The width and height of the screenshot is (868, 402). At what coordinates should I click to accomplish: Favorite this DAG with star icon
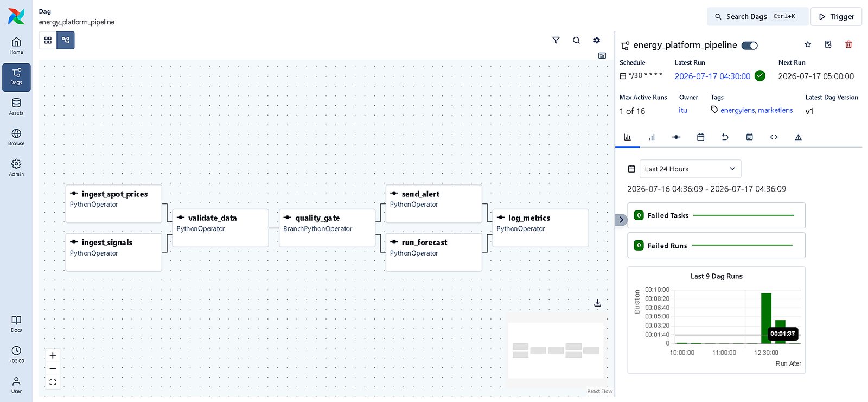click(808, 44)
